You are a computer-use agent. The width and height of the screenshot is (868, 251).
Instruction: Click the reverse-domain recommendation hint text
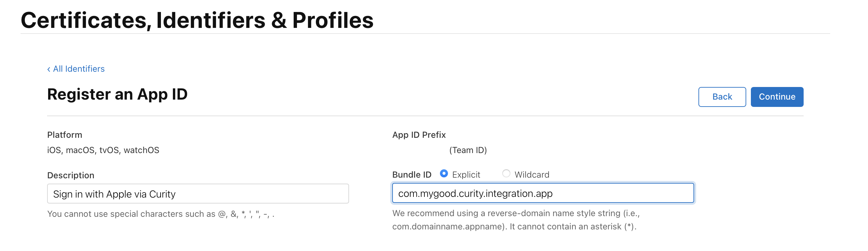coord(516,220)
